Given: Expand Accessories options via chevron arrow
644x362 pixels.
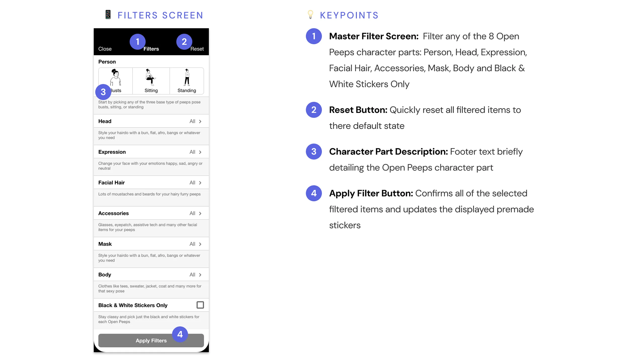Looking at the screenshot, I should coord(200,213).
